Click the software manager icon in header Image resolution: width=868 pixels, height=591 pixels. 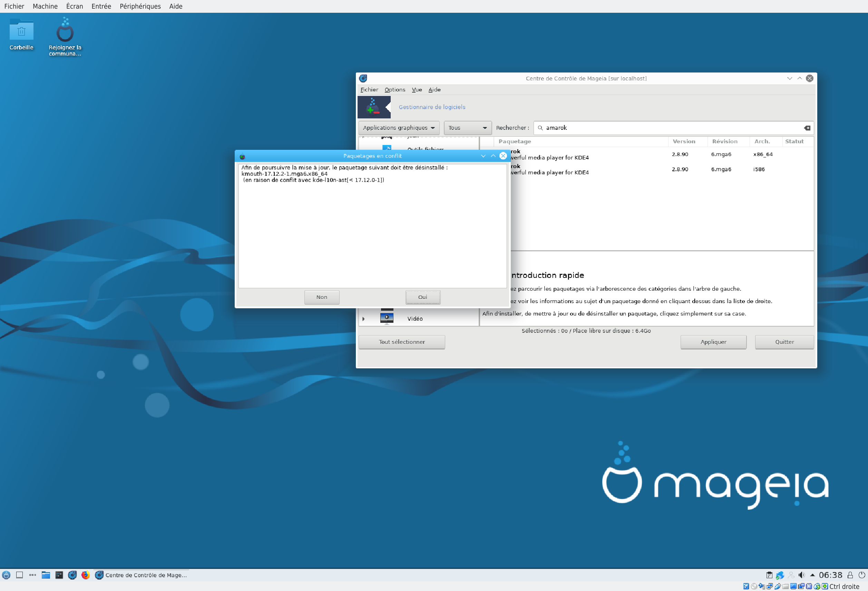374,107
